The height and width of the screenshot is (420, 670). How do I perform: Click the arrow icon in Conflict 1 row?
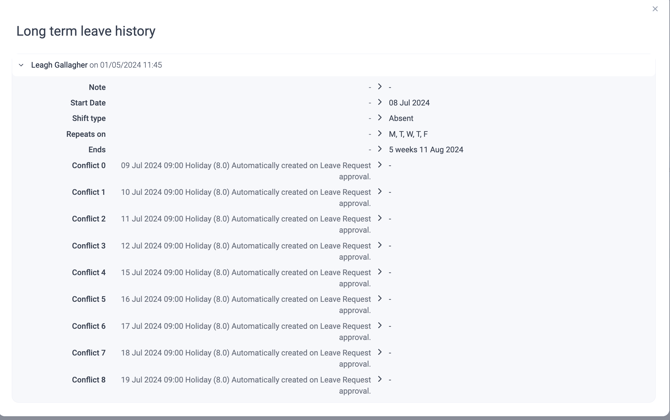pos(379,192)
